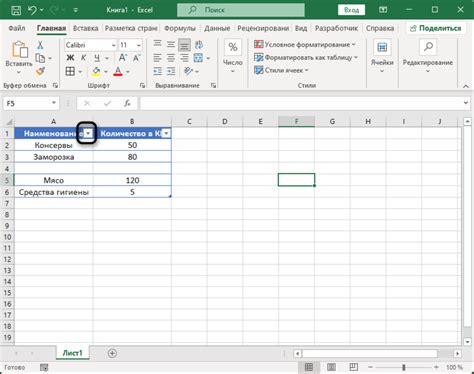Click the Поделиться button
474x374 pixels.
436,28
